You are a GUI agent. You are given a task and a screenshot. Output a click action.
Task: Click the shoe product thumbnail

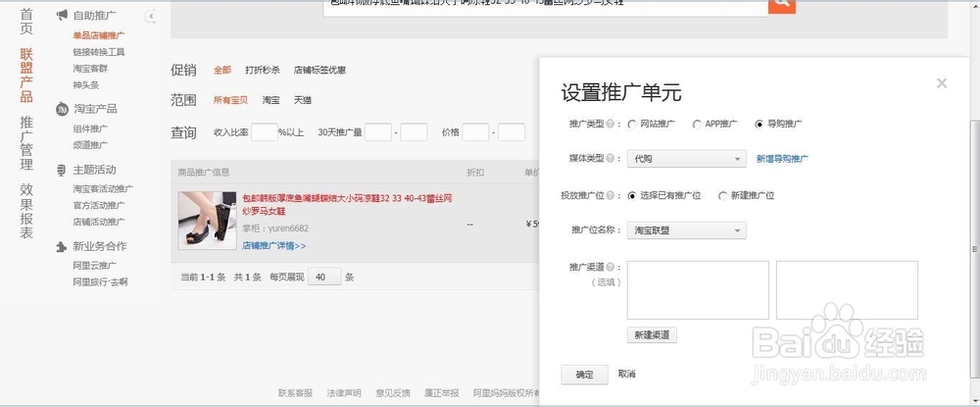(207, 221)
